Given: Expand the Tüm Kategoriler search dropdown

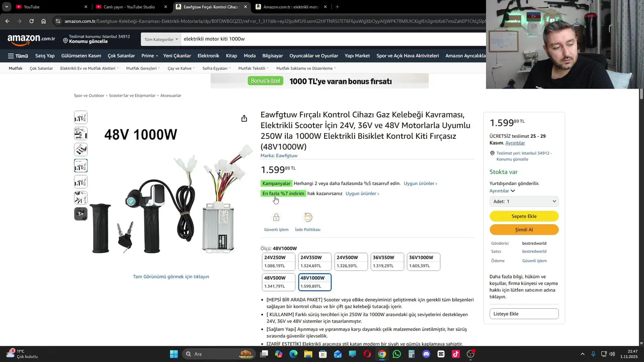Looking at the screenshot, I should click(x=160, y=39).
